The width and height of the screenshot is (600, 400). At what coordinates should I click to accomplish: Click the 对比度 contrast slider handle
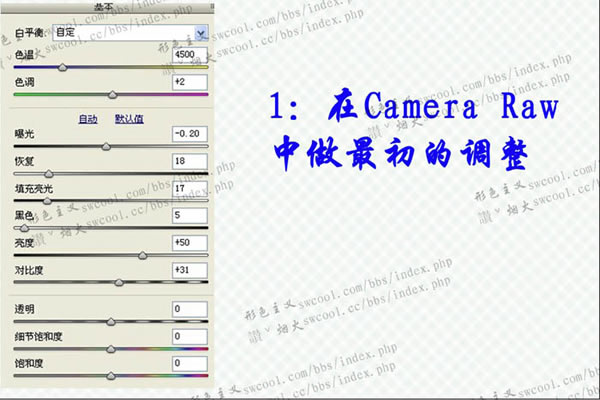point(119,282)
